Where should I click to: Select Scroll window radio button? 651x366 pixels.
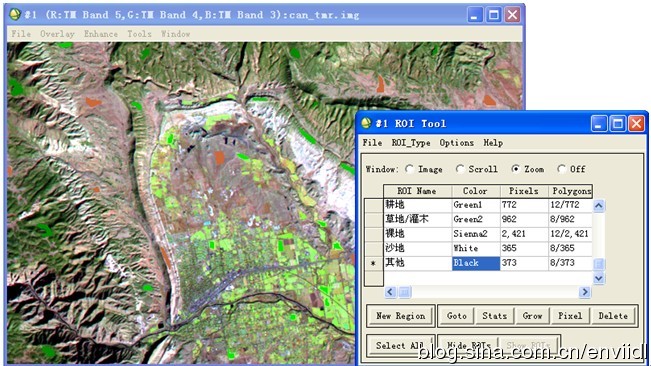459,169
